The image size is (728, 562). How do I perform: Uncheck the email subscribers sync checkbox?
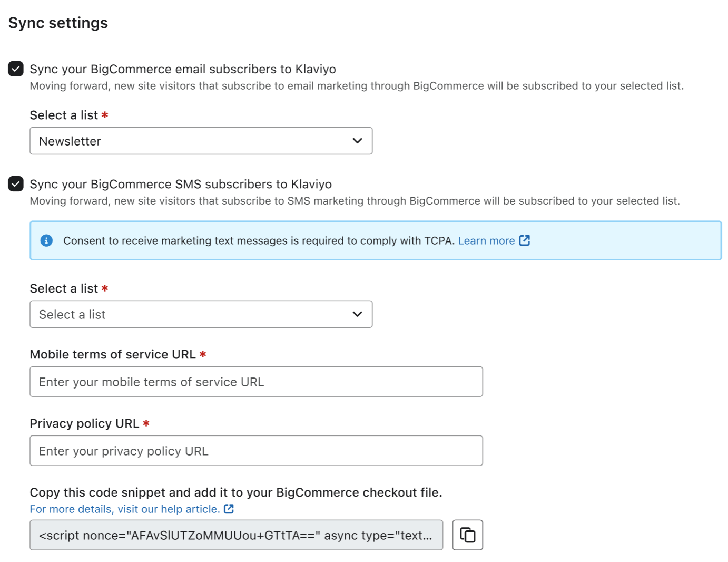16,69
